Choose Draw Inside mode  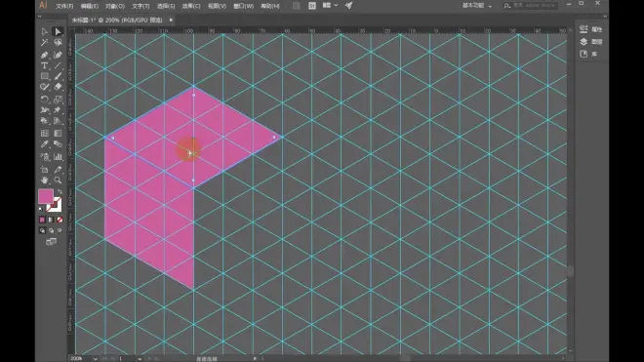tap(60, 230)
